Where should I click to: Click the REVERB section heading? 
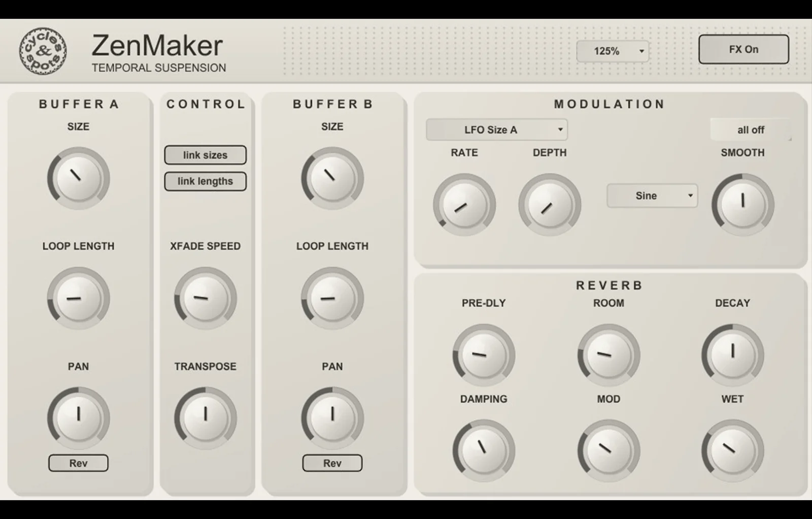click(609, 285)
